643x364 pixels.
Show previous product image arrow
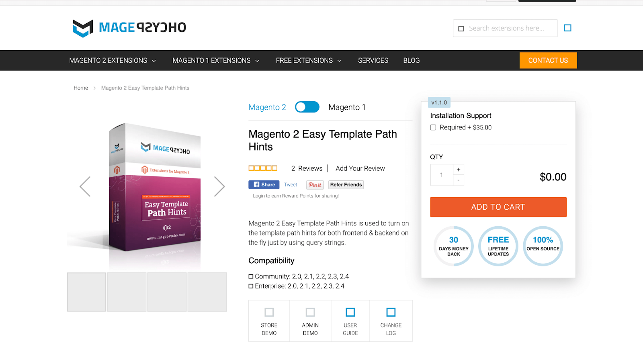85,186
